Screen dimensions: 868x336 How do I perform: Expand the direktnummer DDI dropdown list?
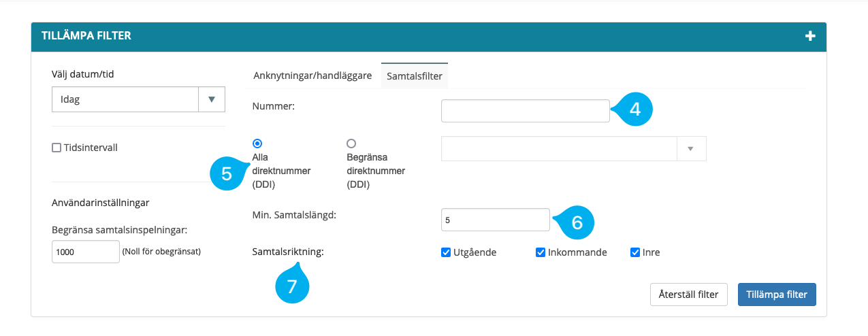(x=691, y=148)
